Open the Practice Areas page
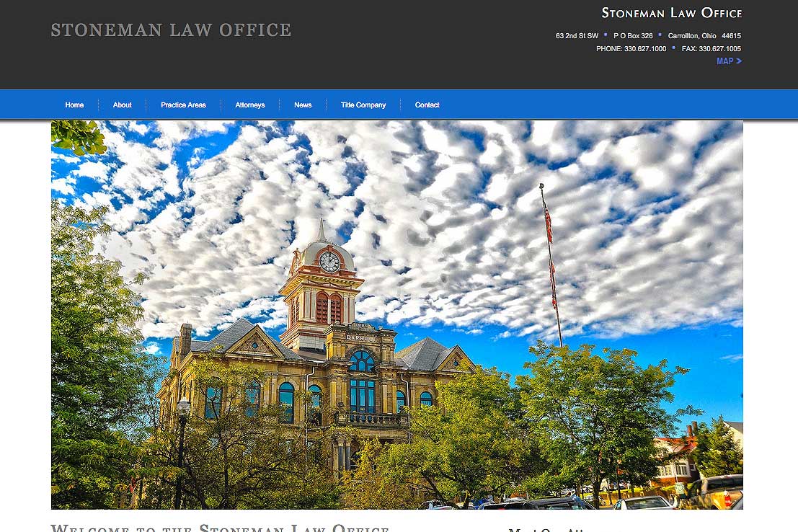The image size is (798, 532). click(x=183, y=105)
